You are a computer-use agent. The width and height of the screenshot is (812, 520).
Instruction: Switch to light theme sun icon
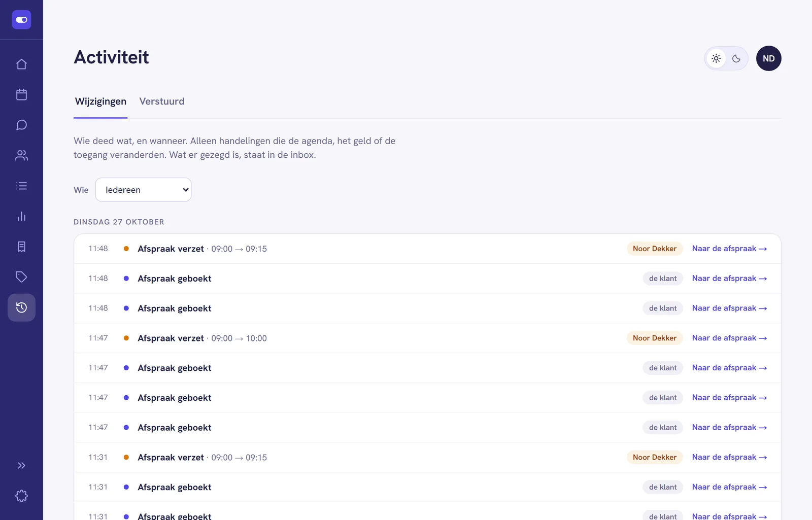(x=716, y=58)
